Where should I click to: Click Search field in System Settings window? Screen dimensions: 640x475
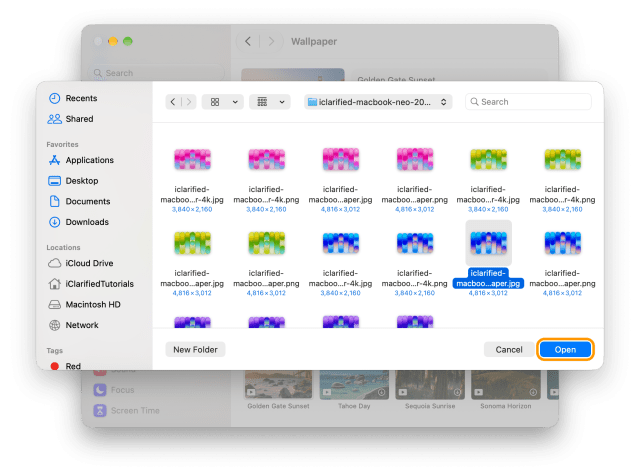click(156, 73)
